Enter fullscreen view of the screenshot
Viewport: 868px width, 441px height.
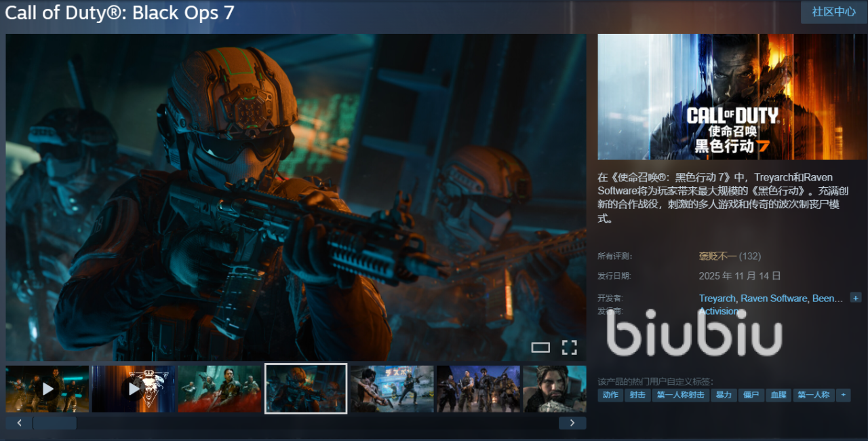click(570, 348)
